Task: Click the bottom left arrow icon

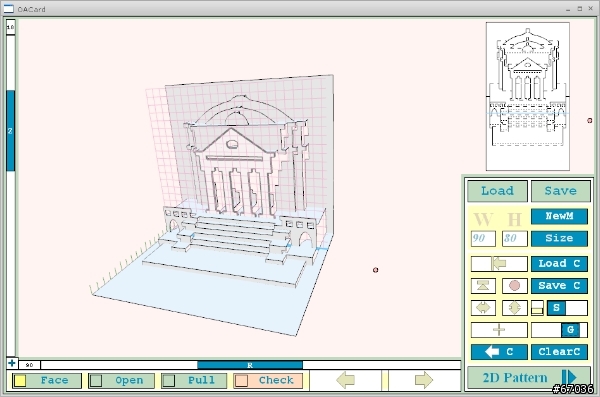Action: coord(346,380)
